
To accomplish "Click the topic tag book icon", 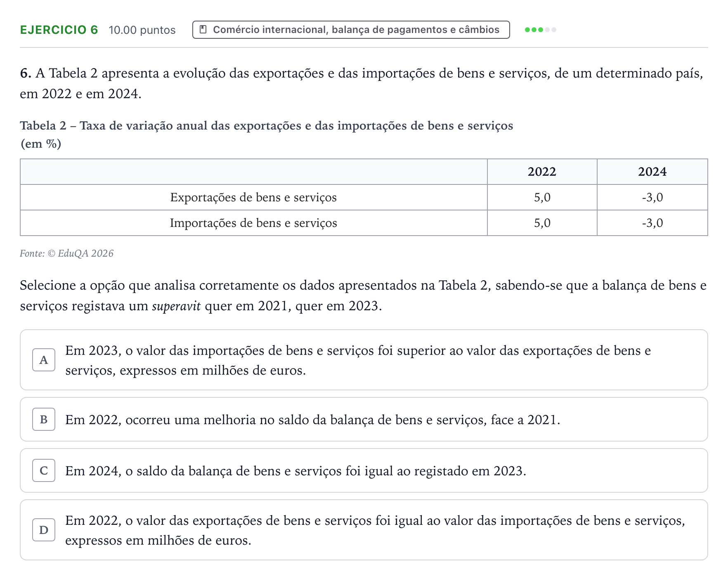I will click(x=203, y=29).
